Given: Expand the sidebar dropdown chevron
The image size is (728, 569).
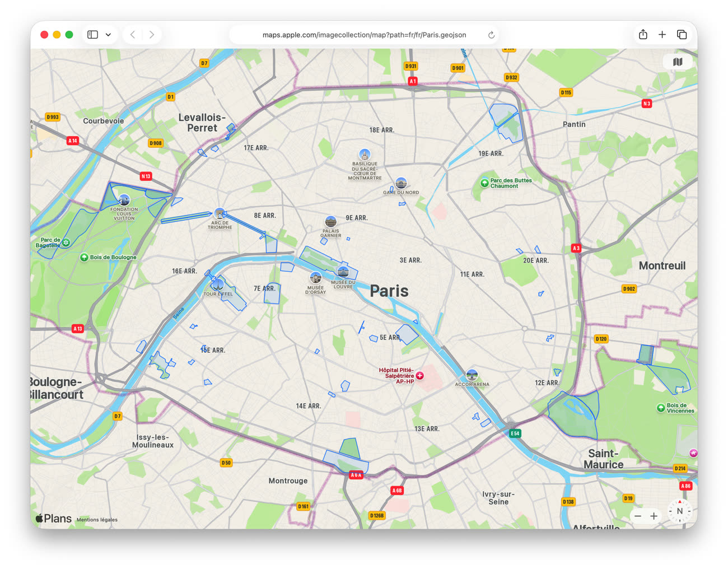Looking at the screenshot, I should [108, 35].
